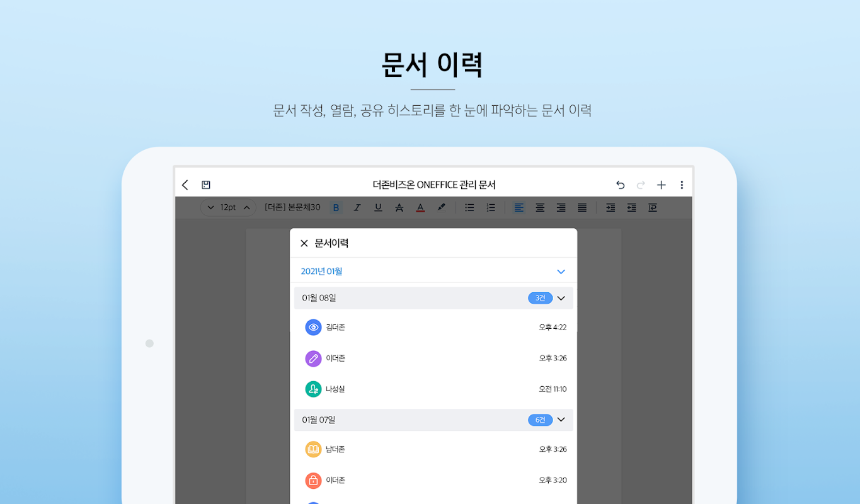Align text to the left
Image resolution: width=860 pixels, height=504 pixels.
tap(519, 207)
